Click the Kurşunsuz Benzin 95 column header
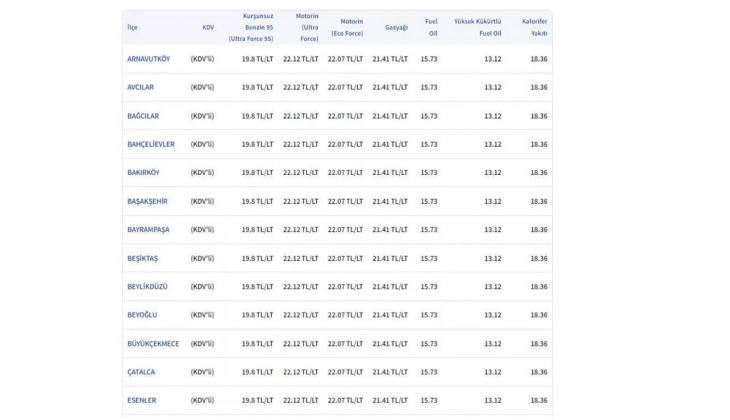The height and width of the screenshot is (420, 730). [251, 27]
